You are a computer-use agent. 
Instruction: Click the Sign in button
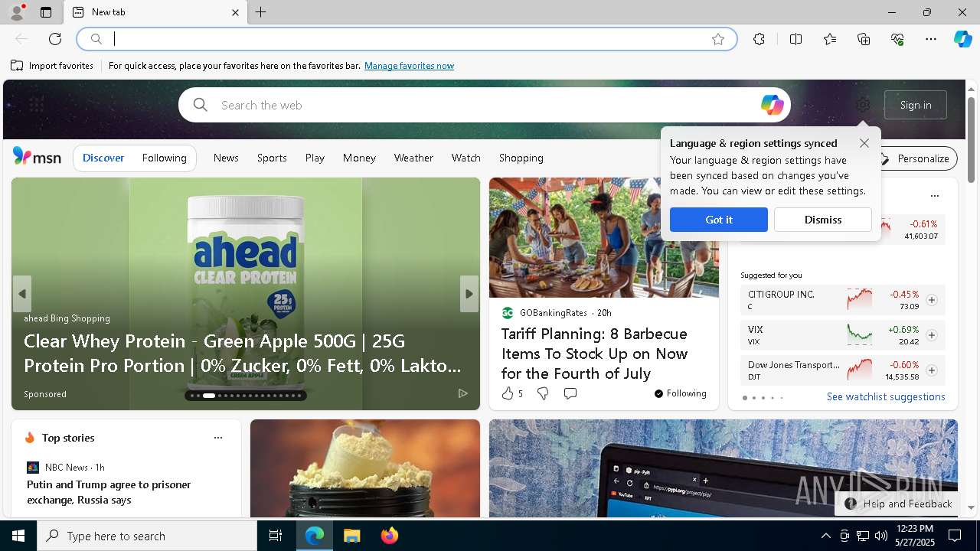click(x=916, y=105)
